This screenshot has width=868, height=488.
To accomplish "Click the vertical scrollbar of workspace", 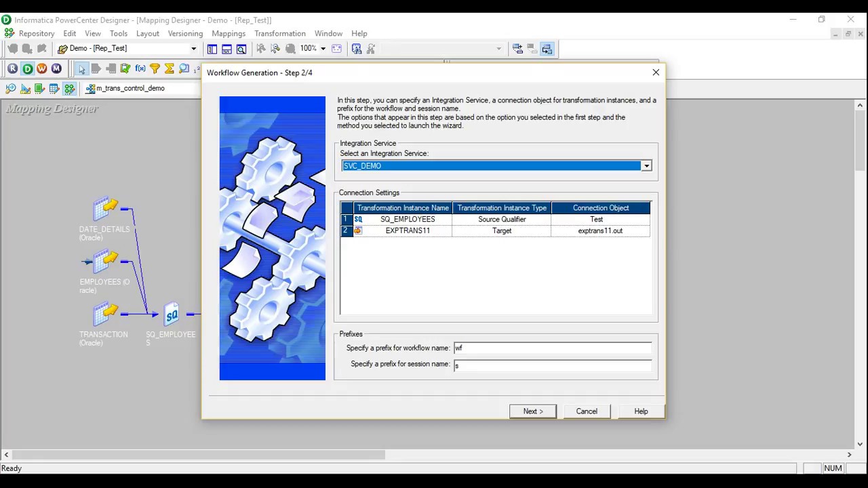I will [860, 142].
